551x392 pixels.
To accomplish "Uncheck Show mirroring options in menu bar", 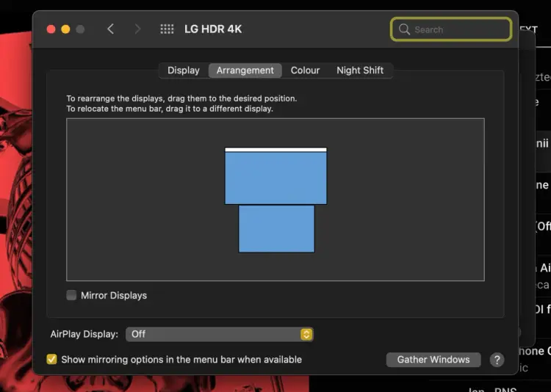I will 51,360.
